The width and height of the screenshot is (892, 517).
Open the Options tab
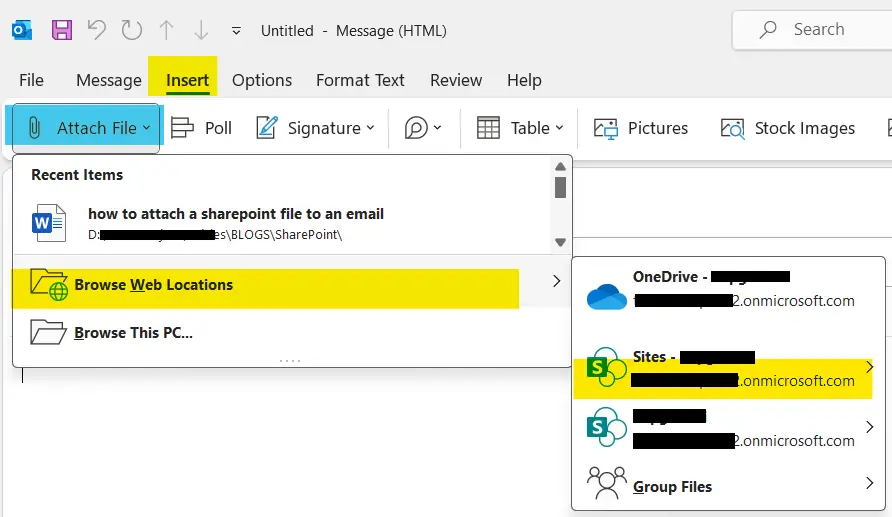pyautogui.click(x=262, y=80)
